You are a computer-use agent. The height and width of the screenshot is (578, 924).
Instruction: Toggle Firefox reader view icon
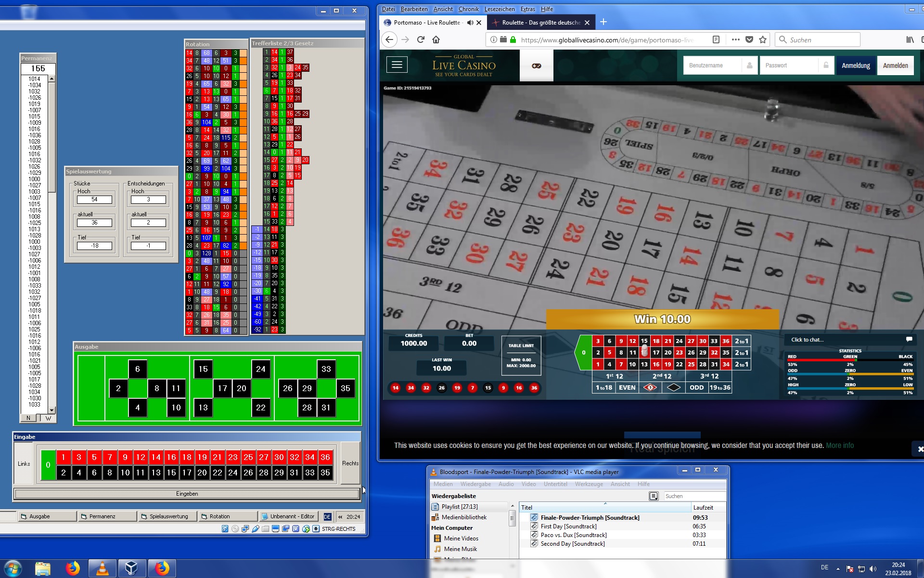click(716, 40)
